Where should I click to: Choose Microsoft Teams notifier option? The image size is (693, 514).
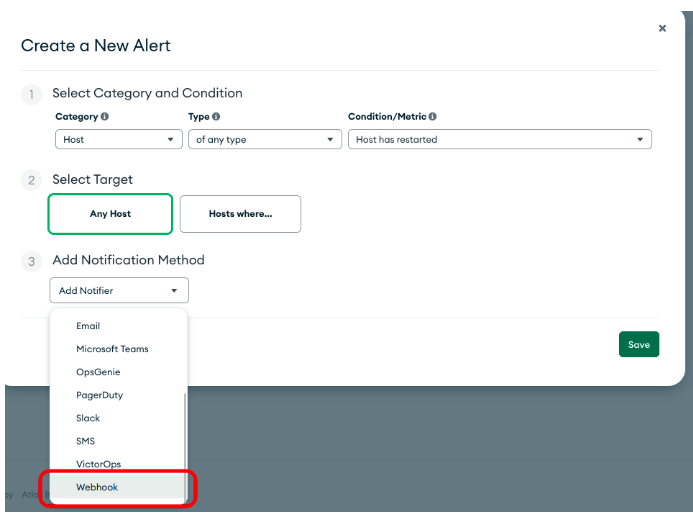click(x=112, y=349)
